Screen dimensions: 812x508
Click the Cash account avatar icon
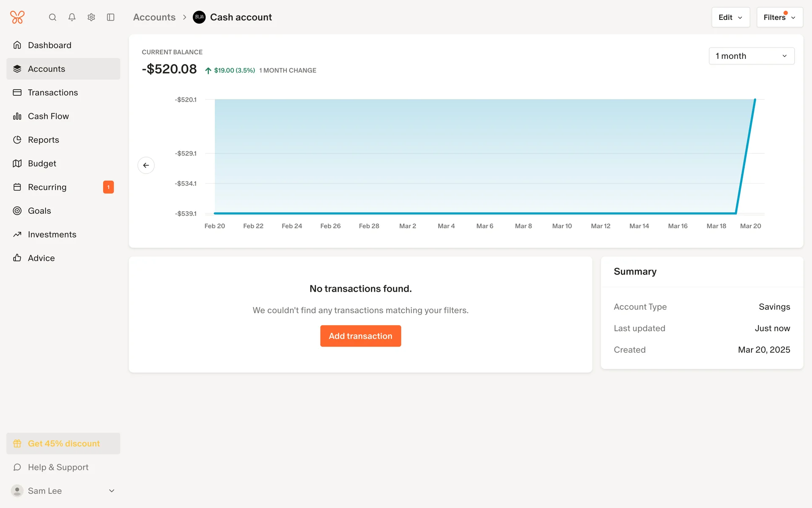199,17
